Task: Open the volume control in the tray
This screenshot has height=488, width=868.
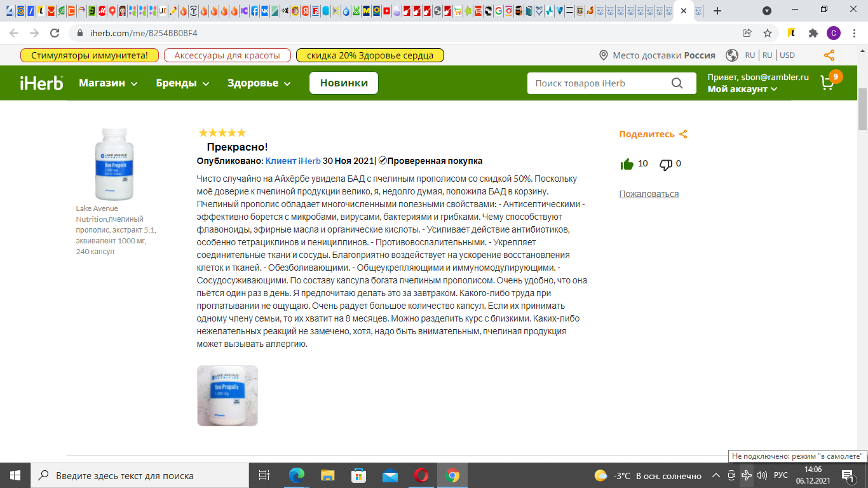Action: click(761, 475)
